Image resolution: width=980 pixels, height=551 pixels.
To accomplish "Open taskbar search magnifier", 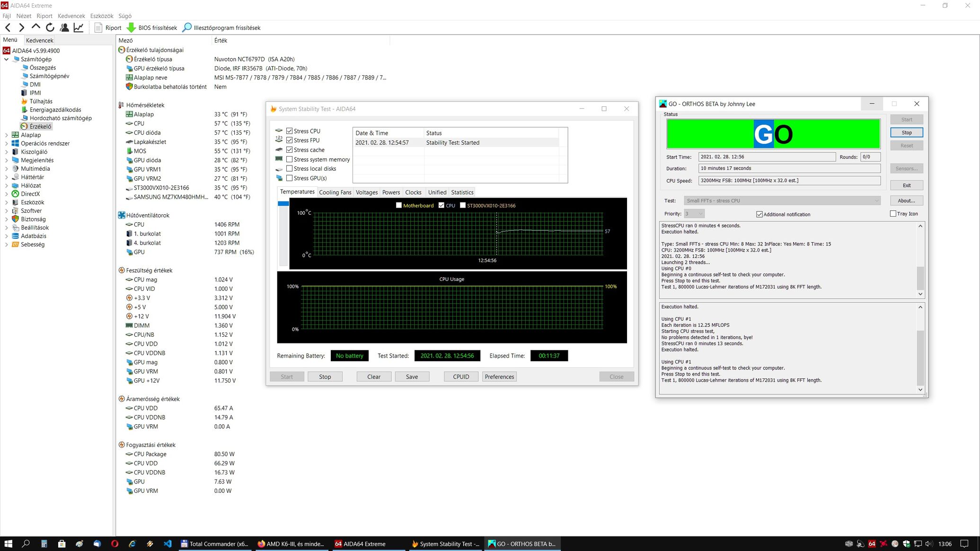I will click(26, 544).
